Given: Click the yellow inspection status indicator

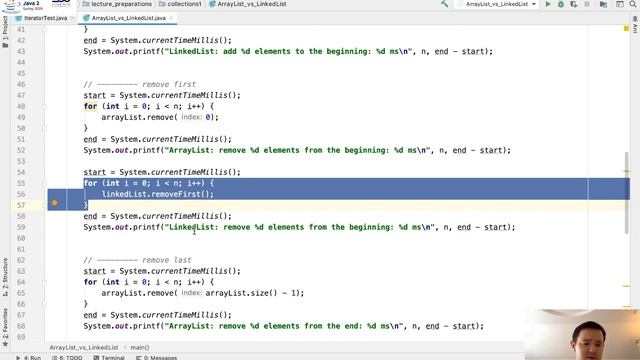Looking at the screenshot, I should [x=626, y=29].
